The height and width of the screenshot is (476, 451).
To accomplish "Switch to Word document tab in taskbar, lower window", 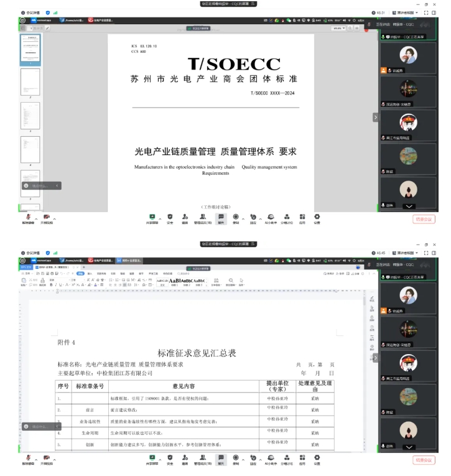I will [x=129, y=261].
